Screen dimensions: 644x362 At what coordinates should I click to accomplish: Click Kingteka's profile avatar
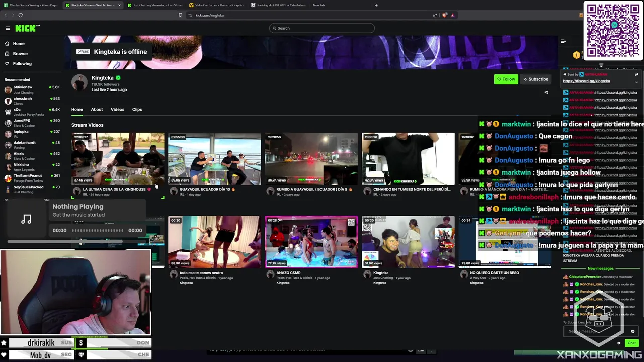(79, 82)
